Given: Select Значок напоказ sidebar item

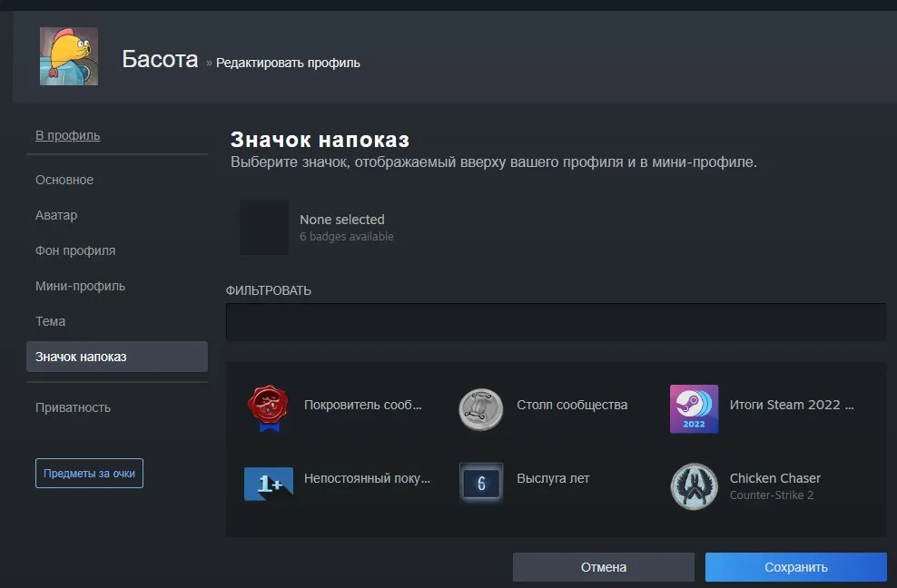Looking at the screenshot, I should pos(117,357).
